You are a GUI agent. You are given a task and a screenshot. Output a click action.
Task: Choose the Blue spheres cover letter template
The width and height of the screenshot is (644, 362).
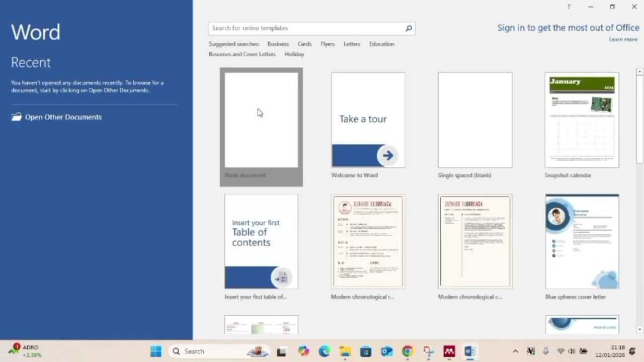pos(582,247)
